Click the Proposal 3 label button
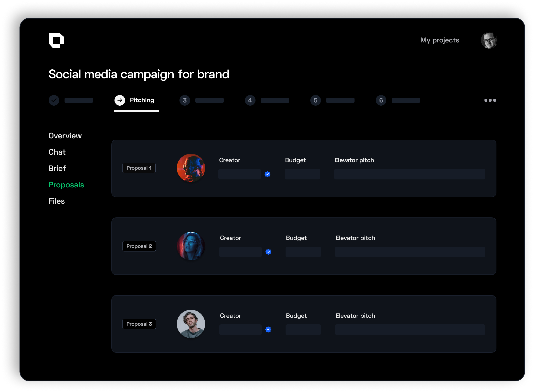The height and width of the screenshot is (392, 534). 139,324
